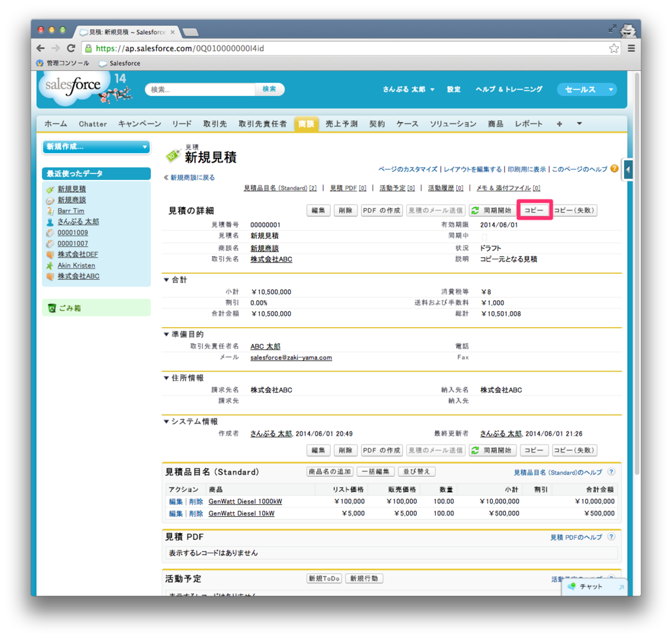The width and height of the screenshot is (672, 639).
Task: Open the tab overflow arrow after the plus
Action: tap(579, 123)
